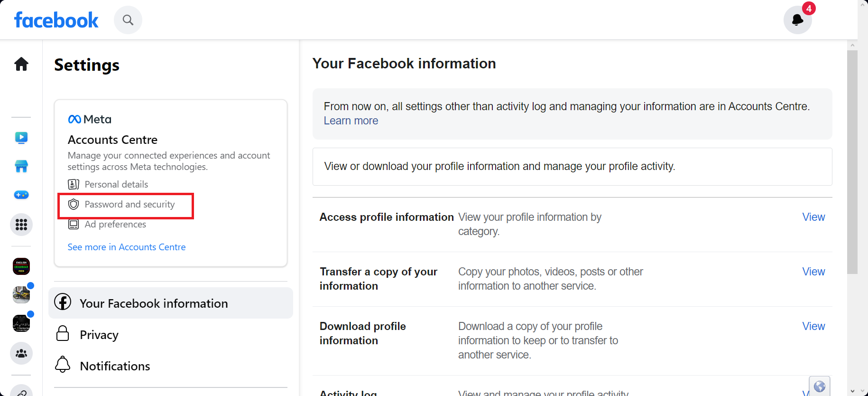
Task: Click the Facebook logo
Action: point(56,20)
